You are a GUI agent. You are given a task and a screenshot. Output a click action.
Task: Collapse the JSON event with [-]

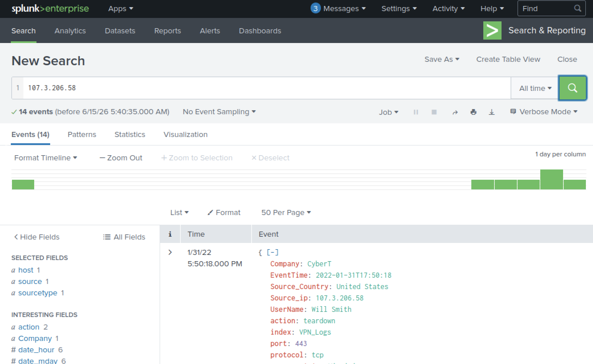tap(272, 252)
